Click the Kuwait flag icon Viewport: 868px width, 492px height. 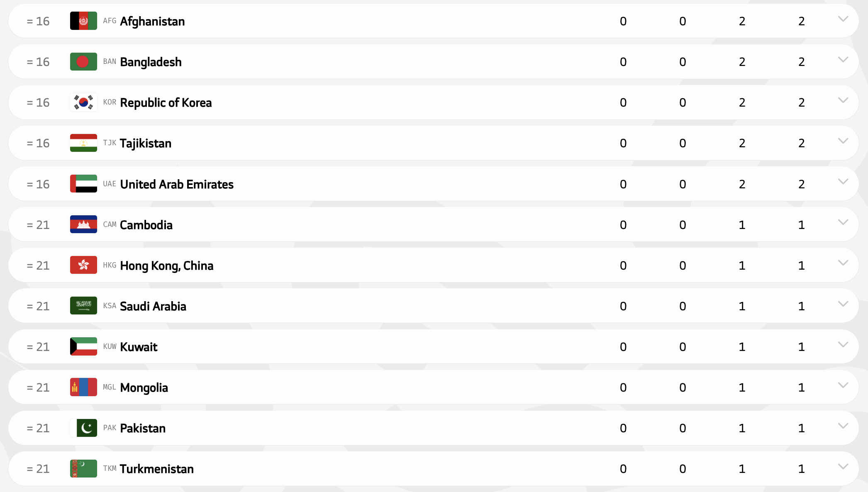point(83,346)
